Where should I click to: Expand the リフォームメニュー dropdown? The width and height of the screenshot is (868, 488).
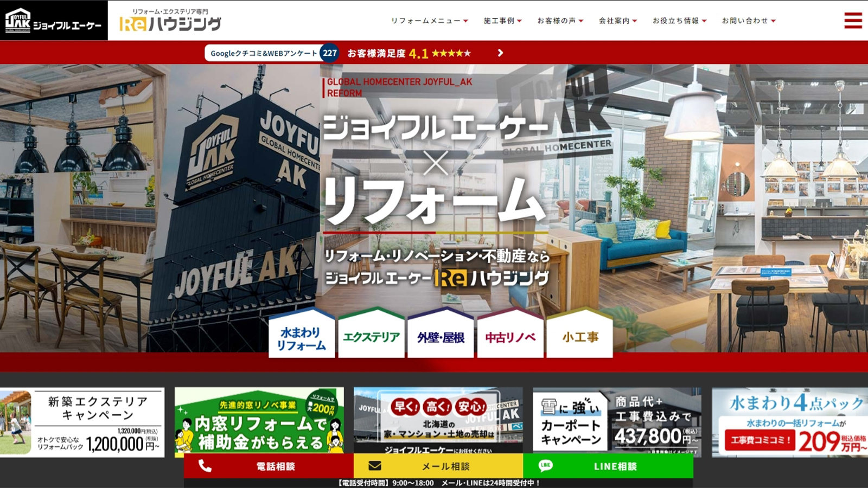click(x=430, y=21)
